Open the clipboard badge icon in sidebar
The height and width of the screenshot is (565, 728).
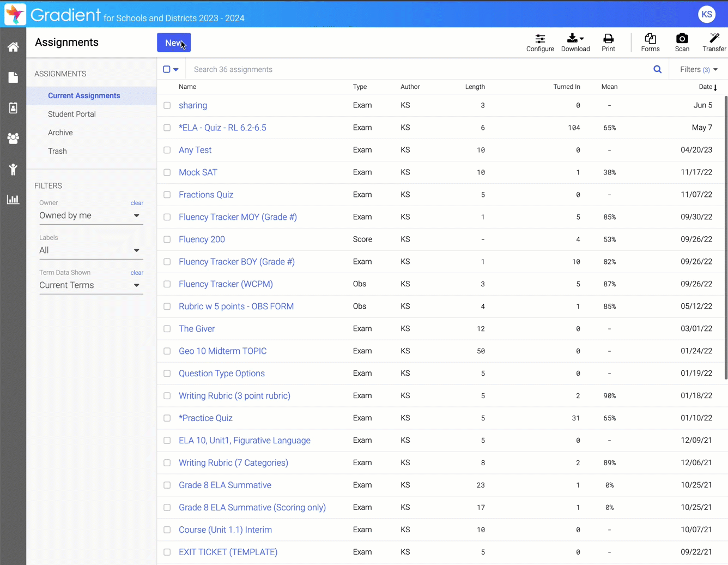[x=13, y=108]
